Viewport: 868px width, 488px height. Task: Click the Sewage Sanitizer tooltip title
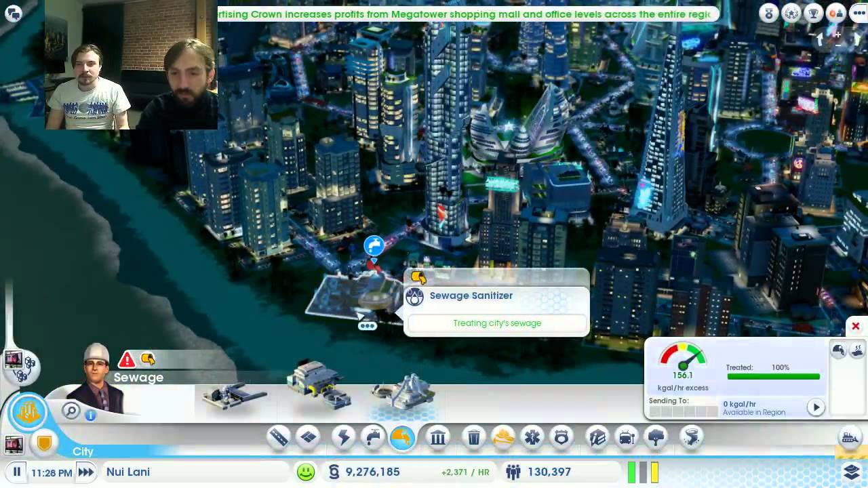point(471,296)
